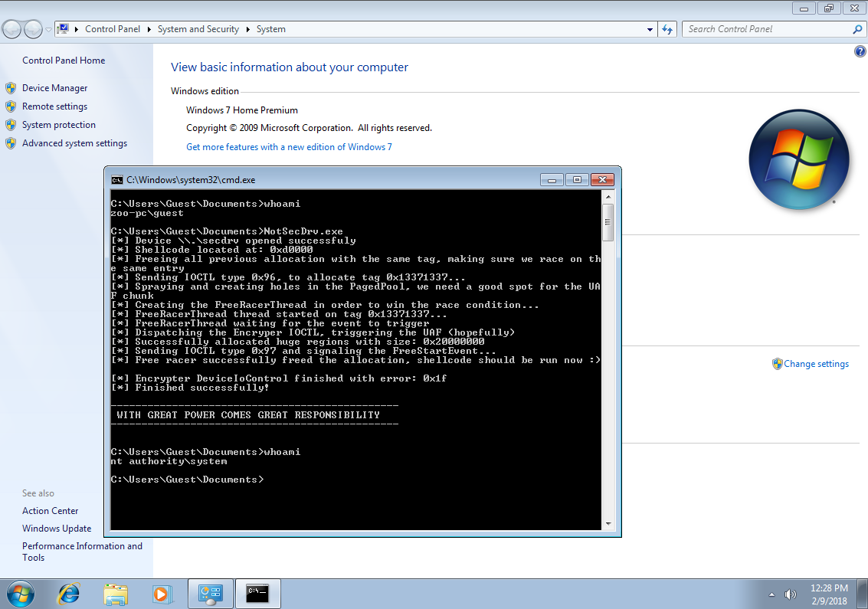Click shield icon beside Advanced system settings
This screenshot has width=868, height=609.
click(x=11, y=142)
